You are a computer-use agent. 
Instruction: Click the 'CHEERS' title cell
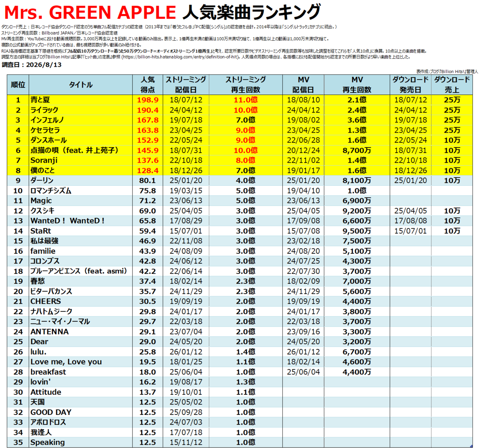tap(80, 301)
